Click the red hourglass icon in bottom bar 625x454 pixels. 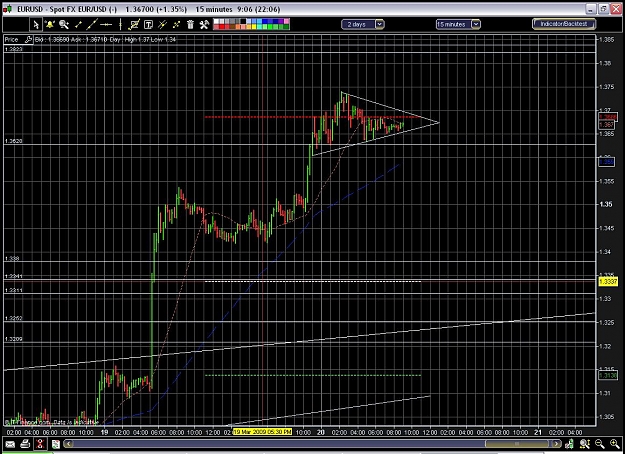(x=40, y=444)
